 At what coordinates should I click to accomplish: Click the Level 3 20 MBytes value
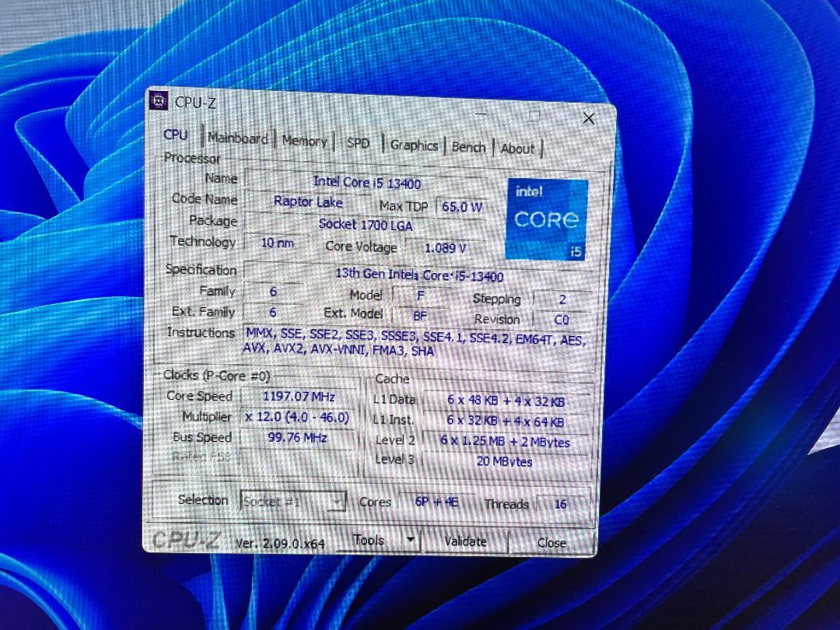505,461
